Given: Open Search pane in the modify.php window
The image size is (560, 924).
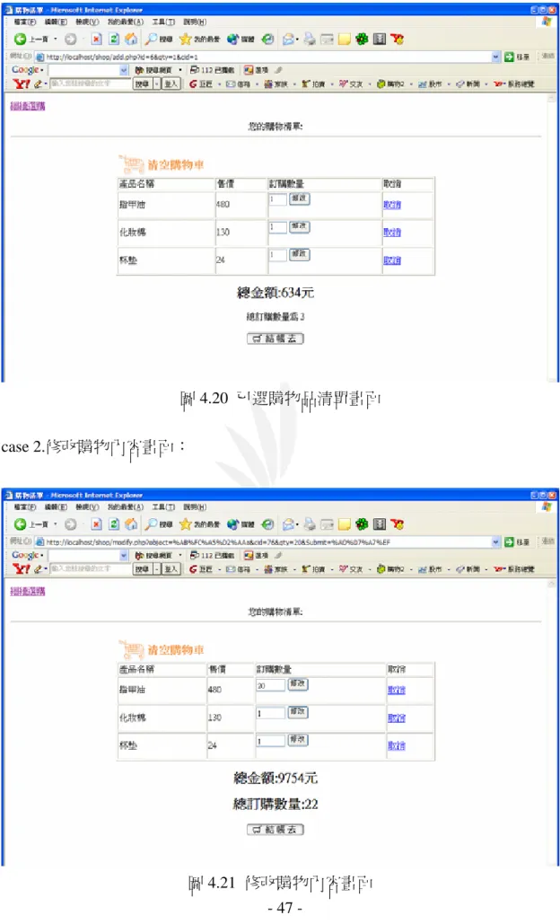Looking at the screenshot, I should (159, 524).
